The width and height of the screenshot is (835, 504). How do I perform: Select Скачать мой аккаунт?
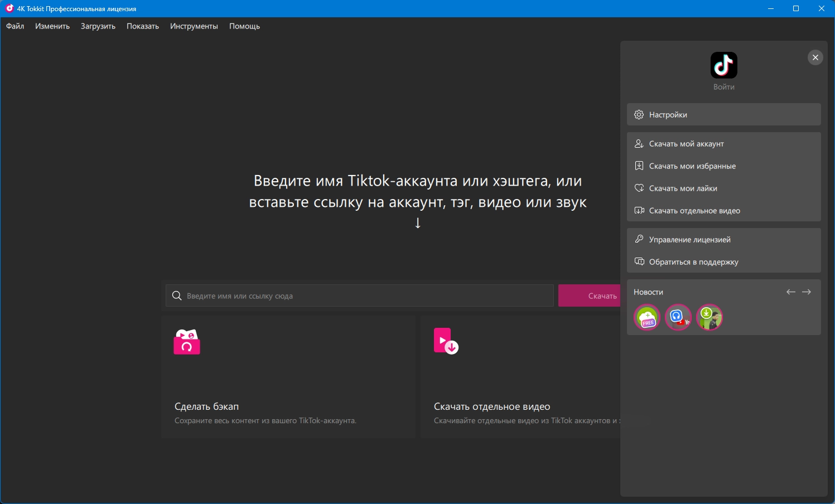click(x=723, y=143)
